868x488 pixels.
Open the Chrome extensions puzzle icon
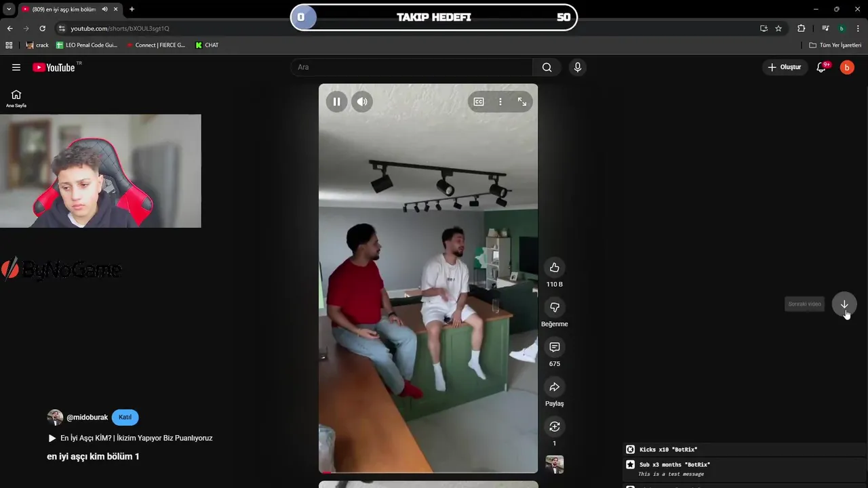click(802, 28)
